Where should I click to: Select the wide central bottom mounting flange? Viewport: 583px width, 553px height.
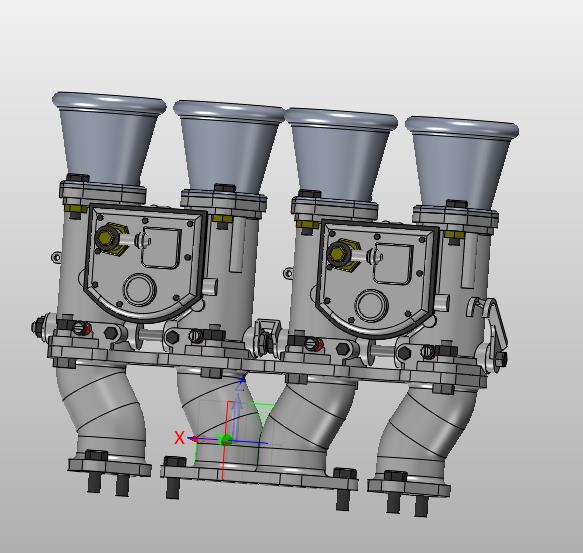(x=259, y=478)
